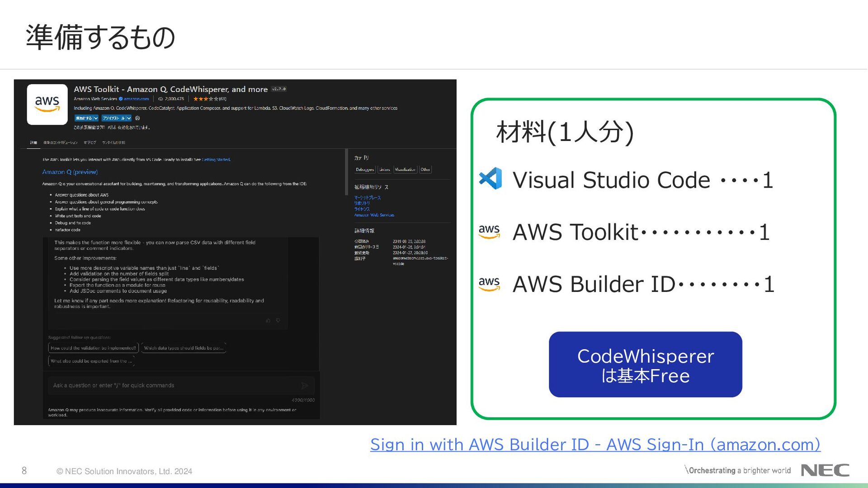Click the send arrow in chat input
This screenshot has height=488, width=868.
305,385
